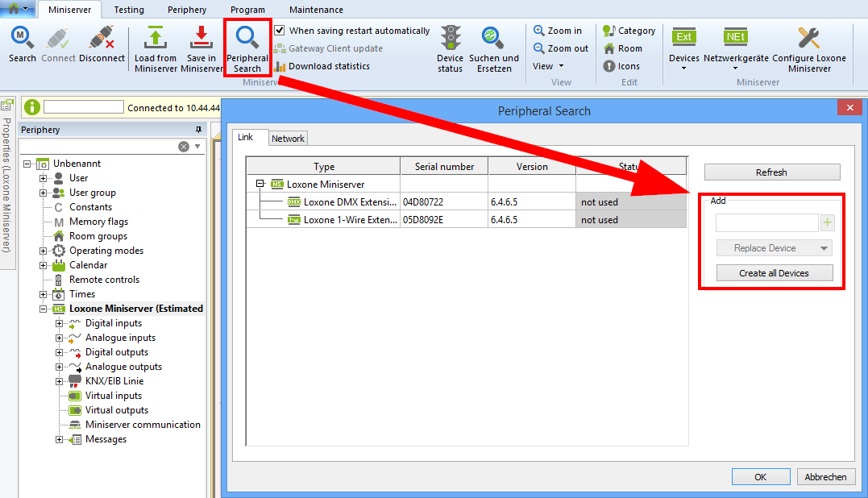Viewport: 868px width, 498px height.
Task: Expand the Calendar node
Action: tap(43, 266)
